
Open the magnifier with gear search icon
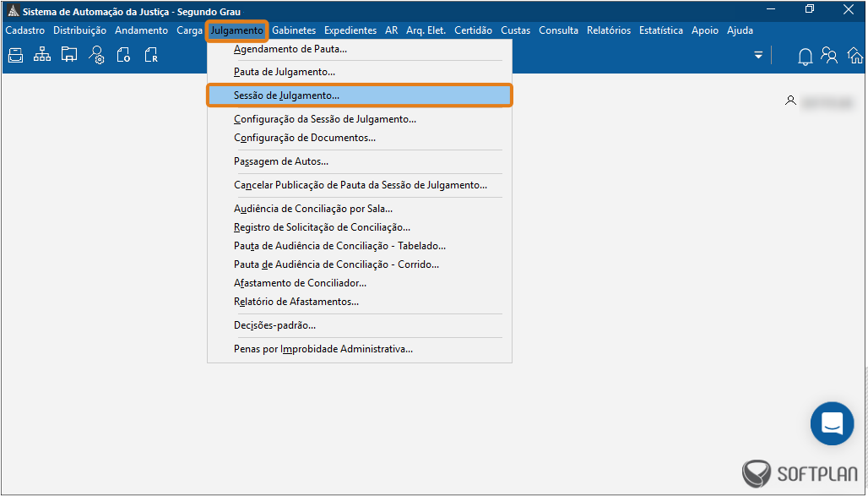click(97, 56)
